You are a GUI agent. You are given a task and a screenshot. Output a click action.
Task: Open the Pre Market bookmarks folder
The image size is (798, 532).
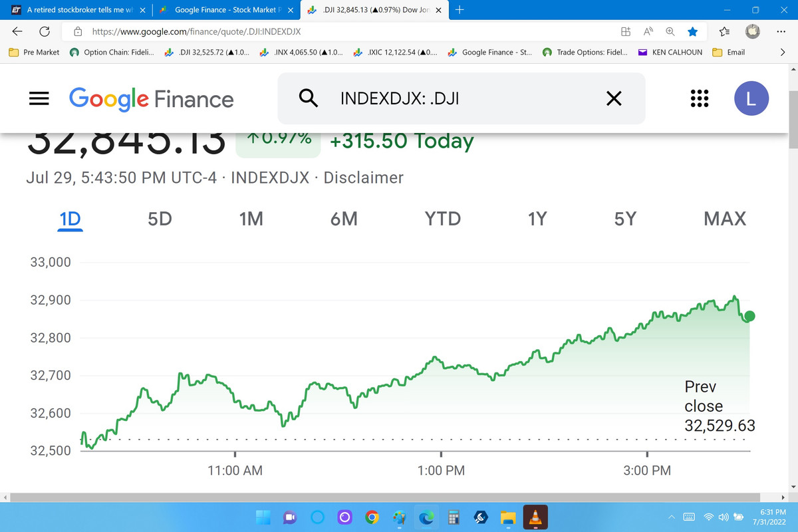point(34,52)
